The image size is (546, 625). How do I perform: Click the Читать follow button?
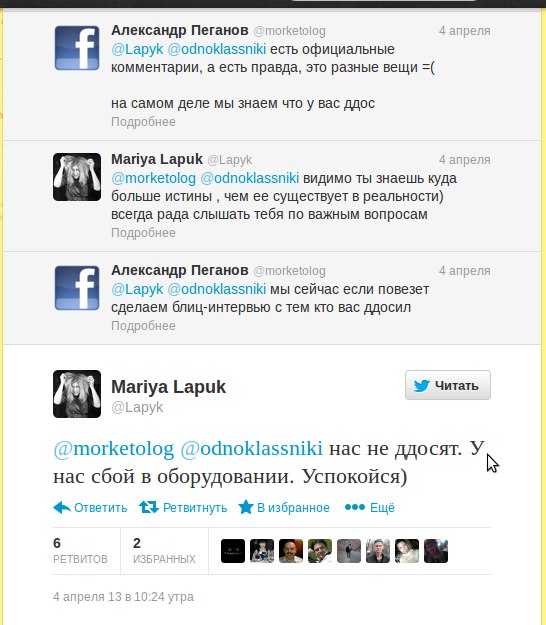[448, 385]
